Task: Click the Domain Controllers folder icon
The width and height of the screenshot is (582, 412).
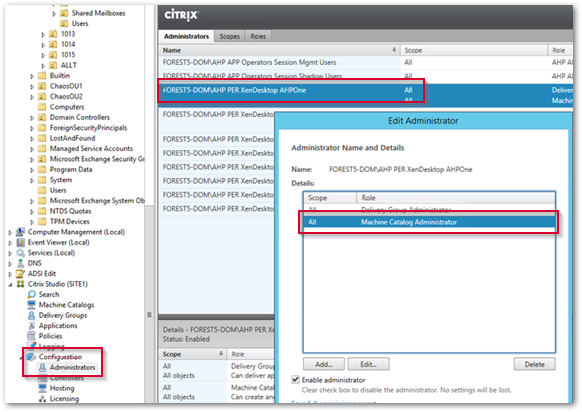Action: click(x=42, y=117)
